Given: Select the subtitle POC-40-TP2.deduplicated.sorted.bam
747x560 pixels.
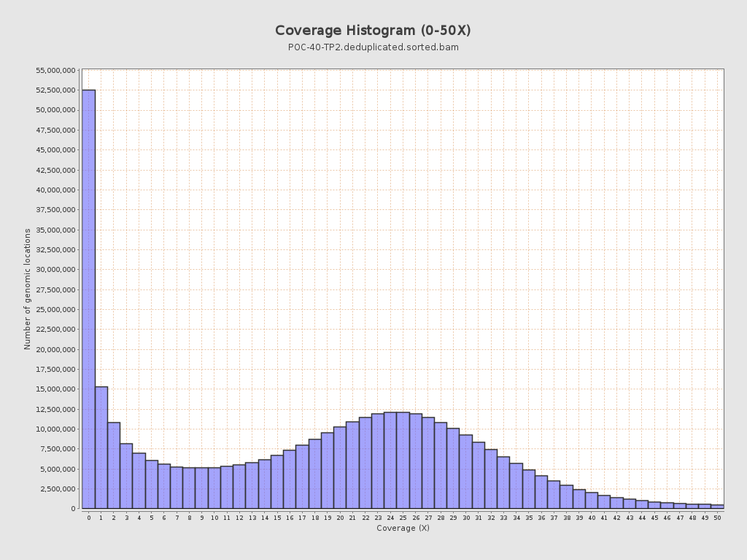Looking at the screenshot, I should [x=373, y=47].
